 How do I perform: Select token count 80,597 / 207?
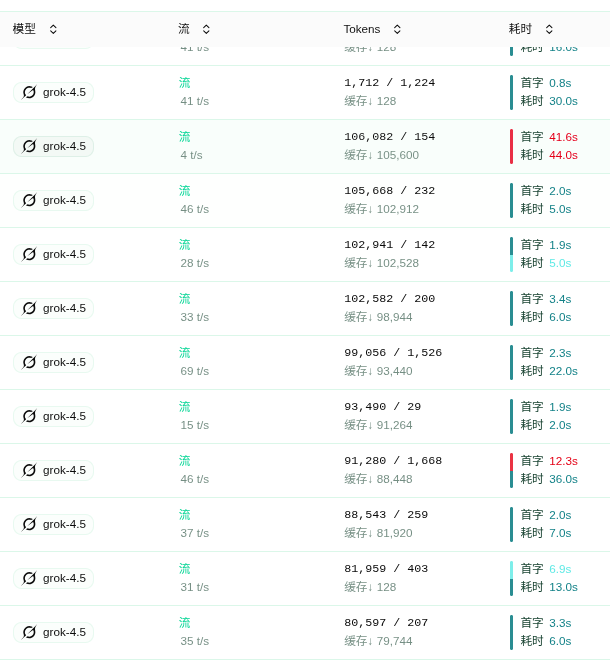tap(386, 623)
